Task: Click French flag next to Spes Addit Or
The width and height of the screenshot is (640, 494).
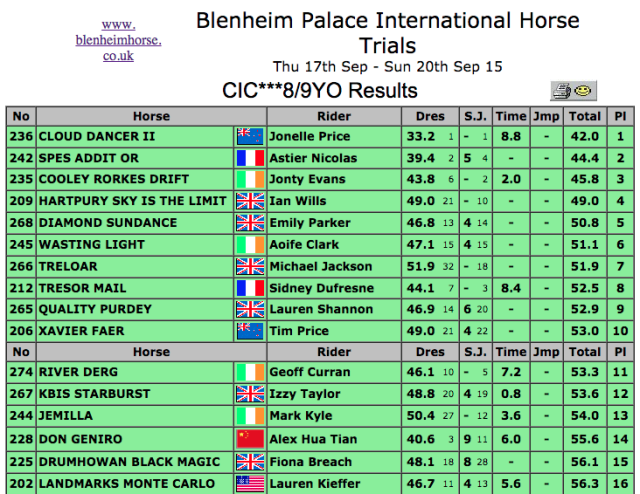Action: (250, 158)
